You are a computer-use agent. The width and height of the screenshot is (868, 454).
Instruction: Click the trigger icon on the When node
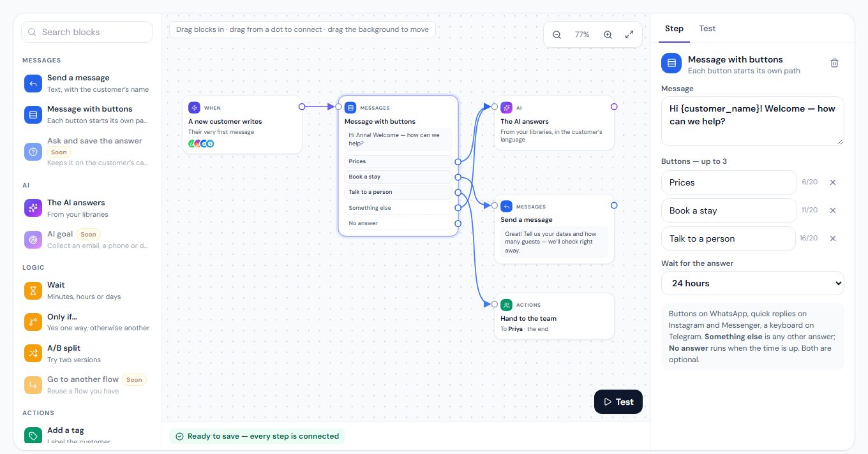194,108
